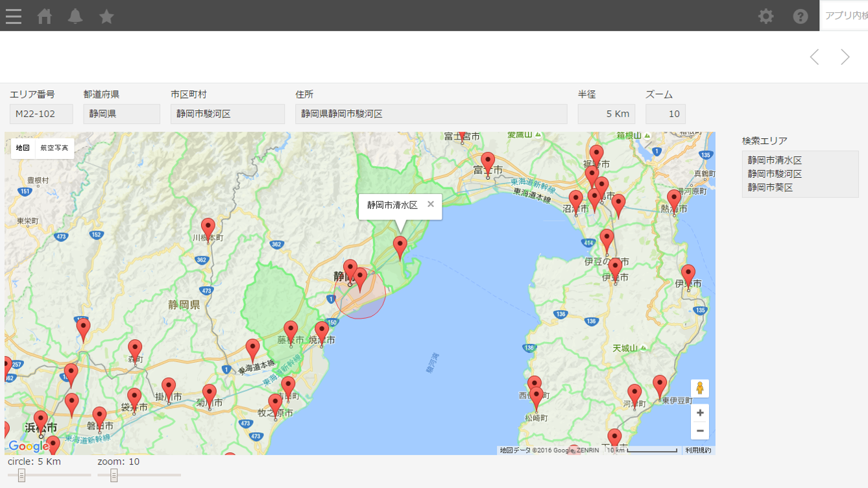Select the Street View pegman on the map
The height and width of the screenshot is (488, 868).
tap(700, 388)
